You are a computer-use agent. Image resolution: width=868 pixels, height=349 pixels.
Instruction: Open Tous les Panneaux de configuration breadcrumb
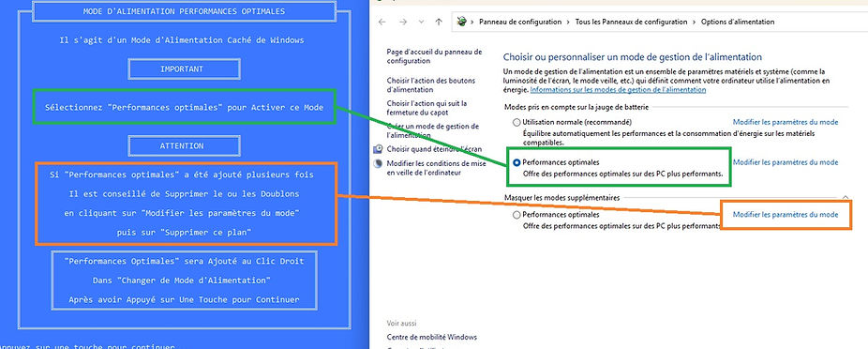(631, 23)
